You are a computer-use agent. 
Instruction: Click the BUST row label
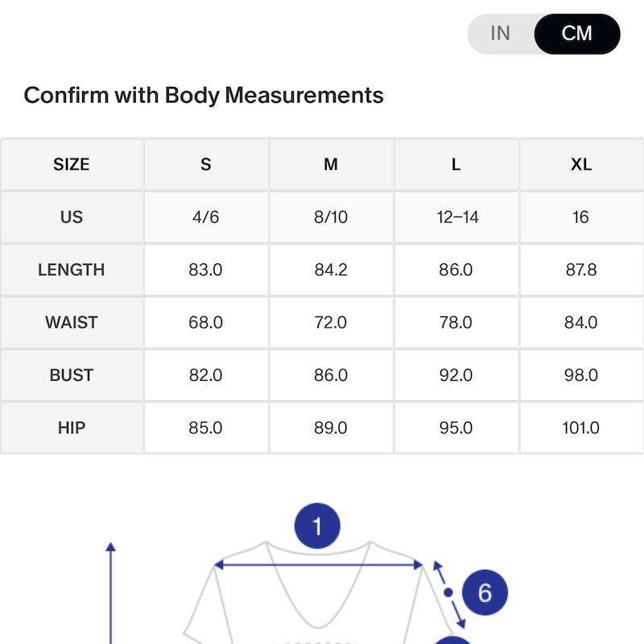[x=72, y=375]
